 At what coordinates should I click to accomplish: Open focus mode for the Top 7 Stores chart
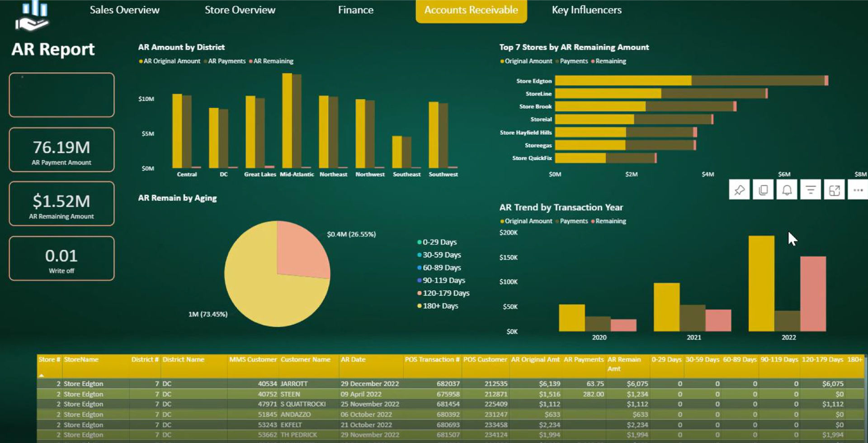click(834, 189)
